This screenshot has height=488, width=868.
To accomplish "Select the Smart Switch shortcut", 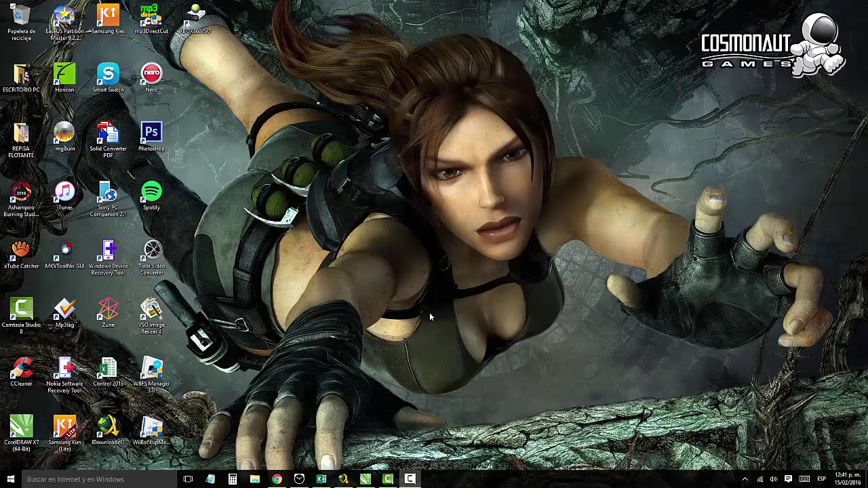I will [108, 78].
